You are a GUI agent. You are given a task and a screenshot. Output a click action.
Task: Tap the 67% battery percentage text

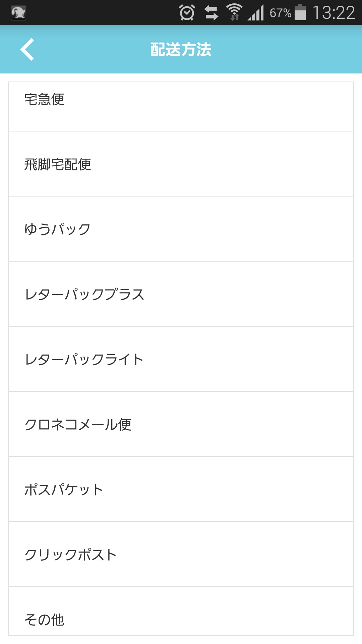pyautogui.click(x=280, y=13)
